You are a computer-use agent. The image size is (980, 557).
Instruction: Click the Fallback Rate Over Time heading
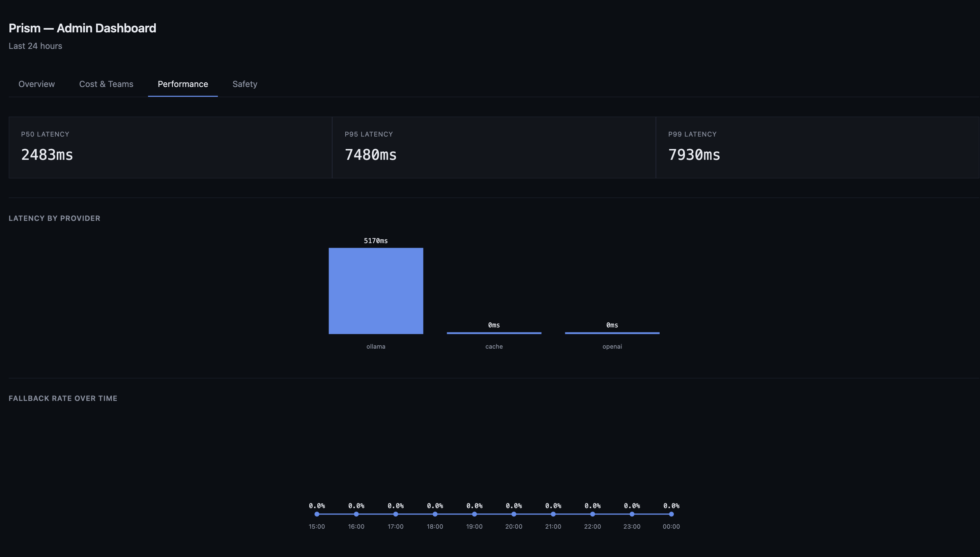pos(63,398)
